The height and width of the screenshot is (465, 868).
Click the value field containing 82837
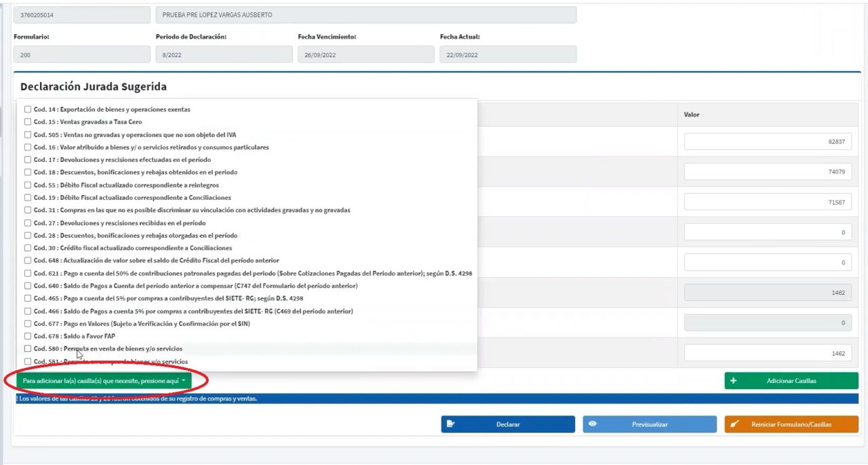(768, 142)
